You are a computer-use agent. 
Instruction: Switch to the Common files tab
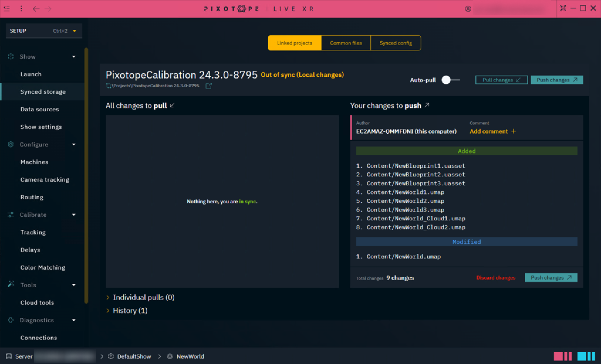tap(346, 43)
